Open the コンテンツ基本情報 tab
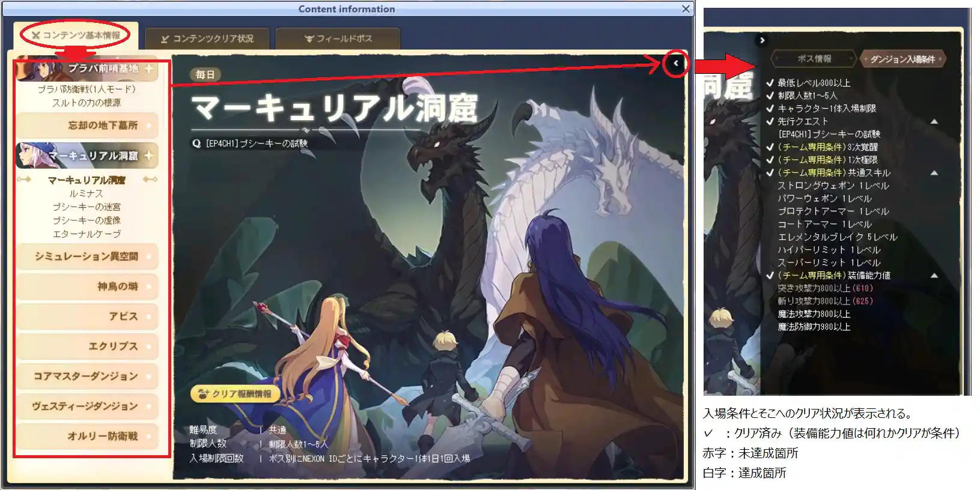The image size is (980, 490). pyautogui.click(x=76, y=35)
